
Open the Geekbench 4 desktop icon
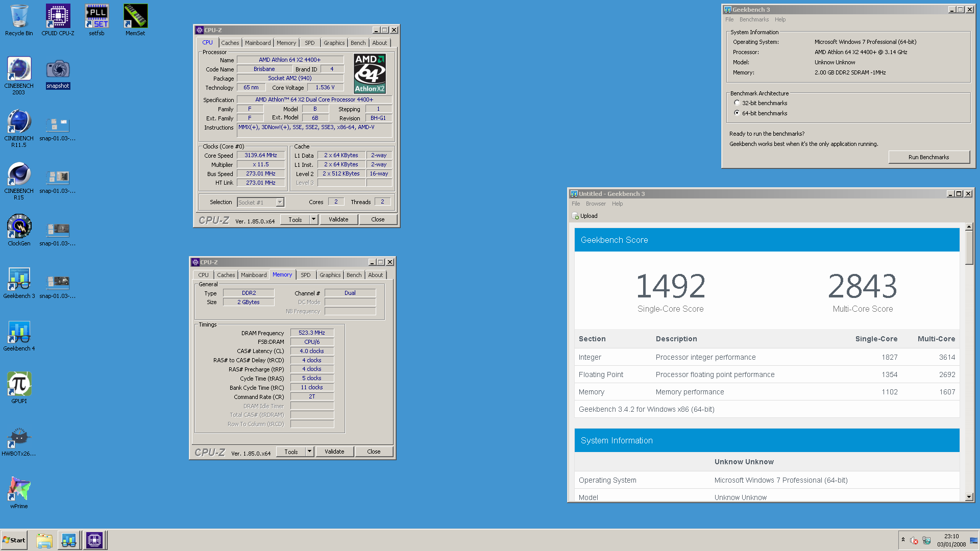point(19,335)
